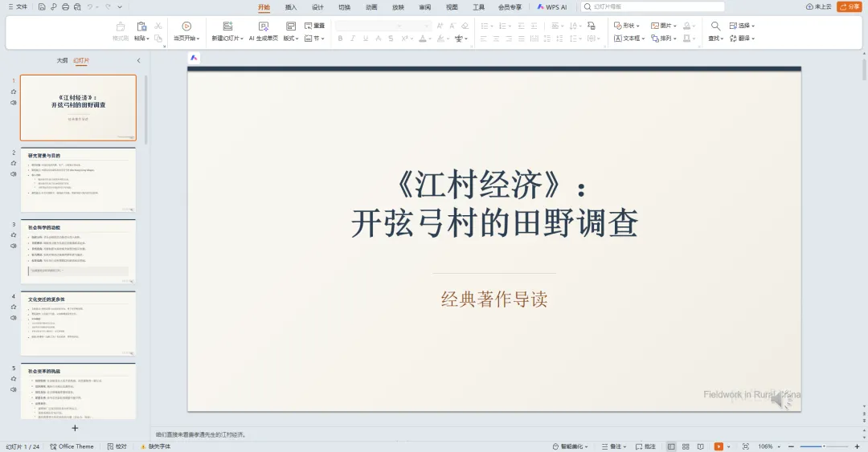Click the Missing Fonts (缺失字体) warning
The width and height of the screenshot is (868, 452).
[x=155, y=446]
